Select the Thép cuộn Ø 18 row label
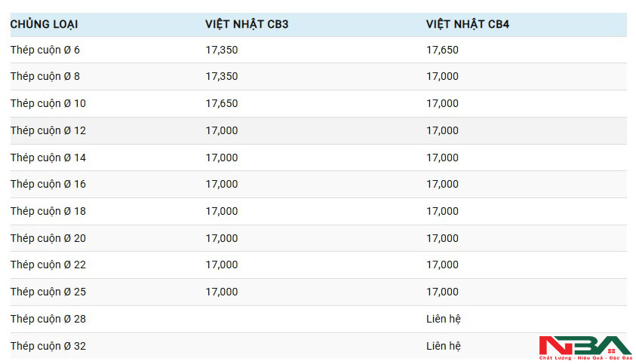The height and width of the screenshot is (364, 636). [x=48, y=211]
